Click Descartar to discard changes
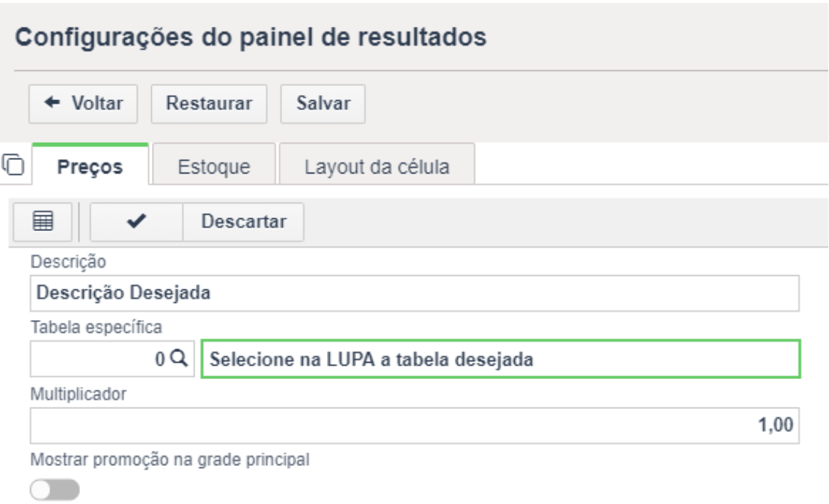Image resolution: width=829 pixels, height=504 pixels. (243, 222)
